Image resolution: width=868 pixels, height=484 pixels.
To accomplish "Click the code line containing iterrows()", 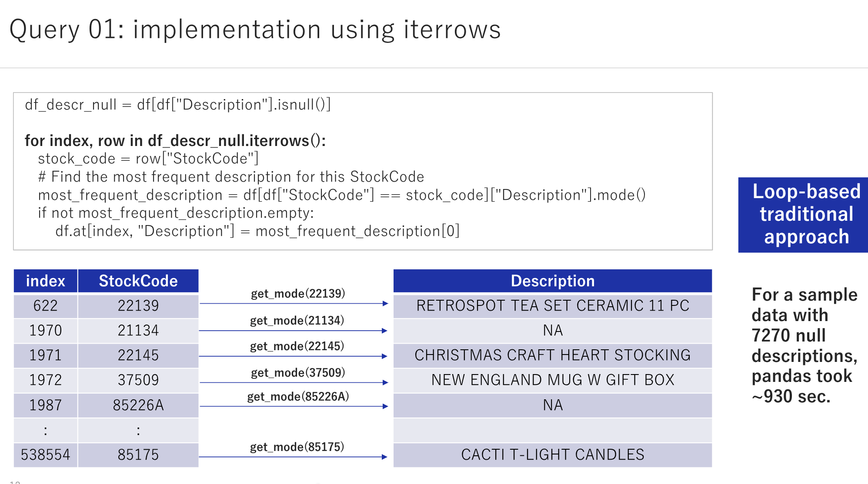I will (x=175, y=140).
